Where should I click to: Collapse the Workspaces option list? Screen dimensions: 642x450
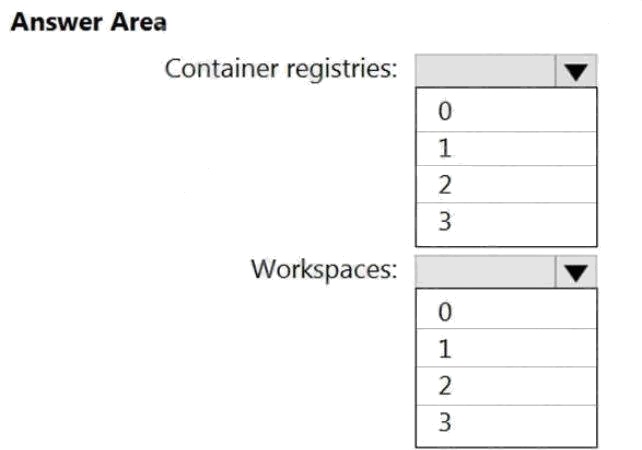574,271
